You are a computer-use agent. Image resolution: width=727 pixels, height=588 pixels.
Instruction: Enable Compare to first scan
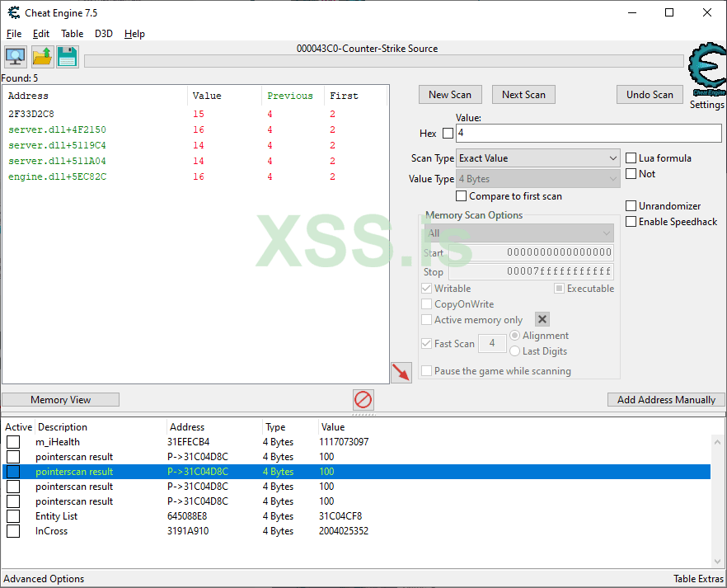tap(461, 196)
